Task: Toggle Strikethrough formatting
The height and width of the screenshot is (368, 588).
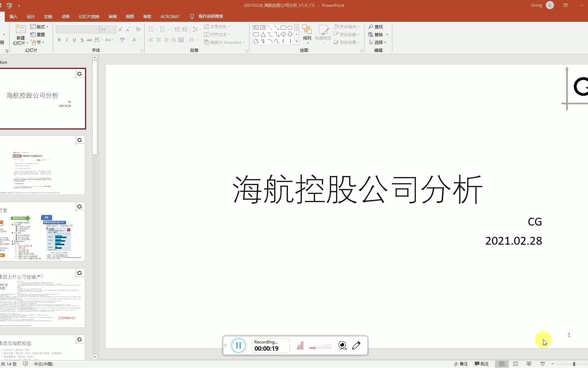Action: click(89, 40)
